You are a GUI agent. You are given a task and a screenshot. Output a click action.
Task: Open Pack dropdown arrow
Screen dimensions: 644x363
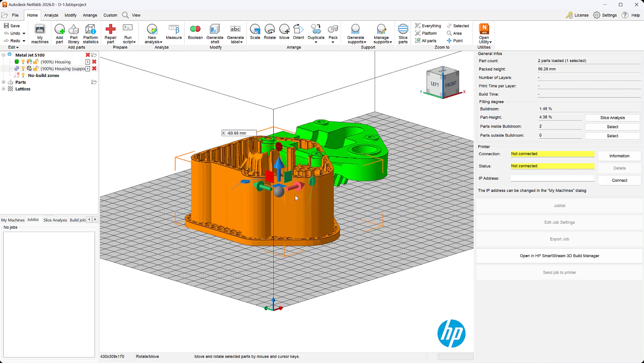point(333,42)
